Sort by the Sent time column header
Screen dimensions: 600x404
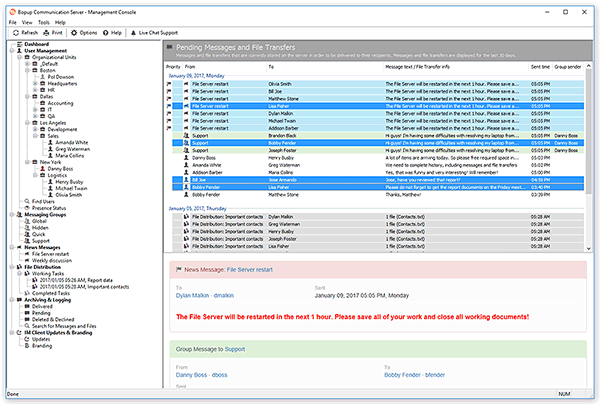coord(540,67)
